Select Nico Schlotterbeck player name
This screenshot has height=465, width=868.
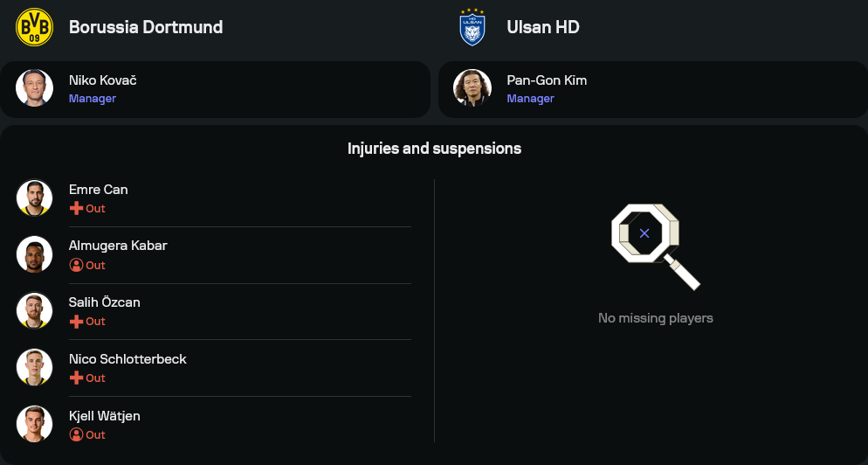(127, 359)
